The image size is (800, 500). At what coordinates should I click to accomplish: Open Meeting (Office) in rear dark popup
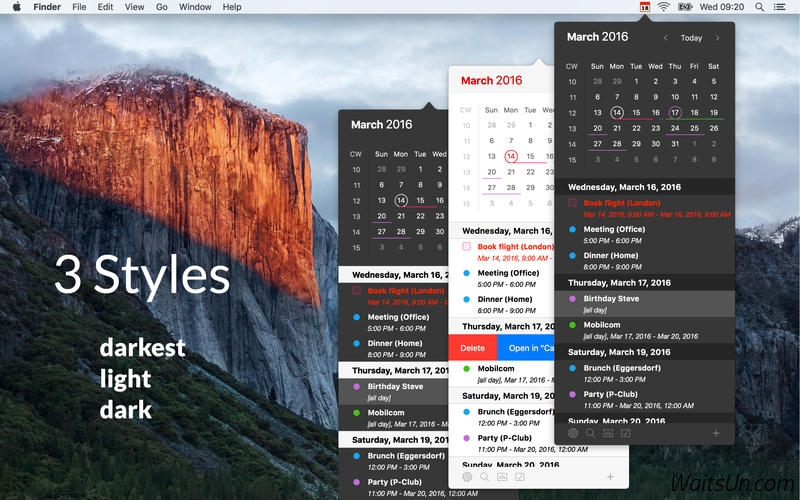coord(393,322)
